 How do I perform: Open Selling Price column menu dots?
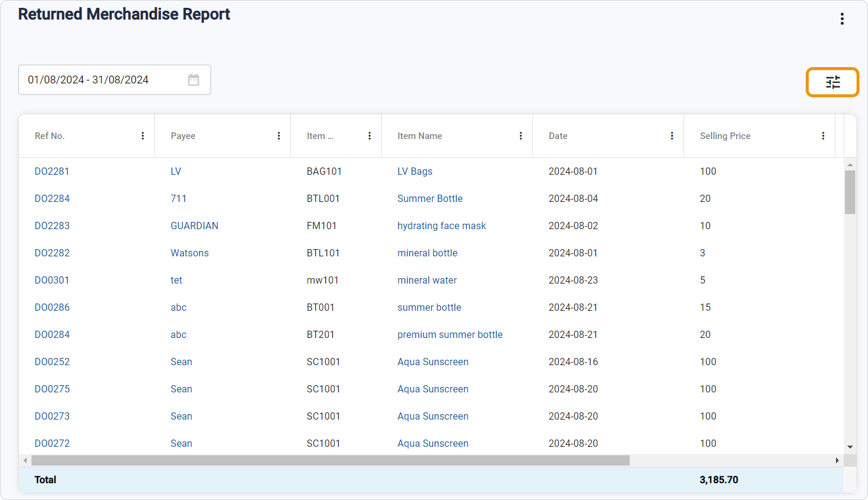tap(823, 136)
